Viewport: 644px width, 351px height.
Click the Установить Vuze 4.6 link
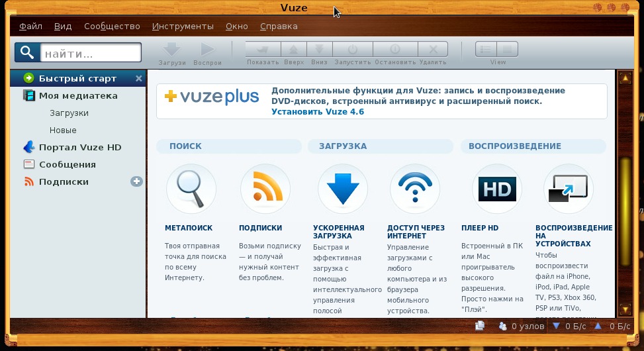(318, 112)
